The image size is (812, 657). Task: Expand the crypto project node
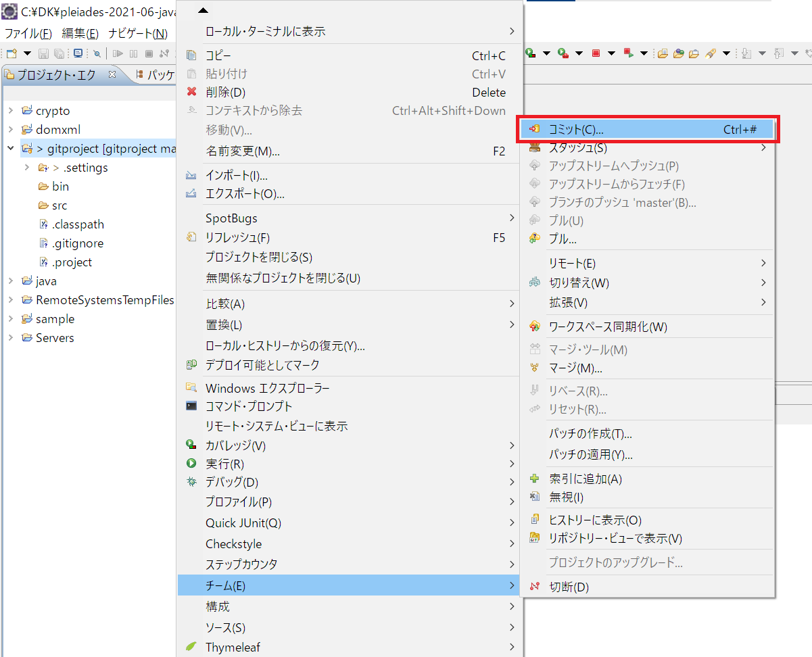[x=11, y=111]
